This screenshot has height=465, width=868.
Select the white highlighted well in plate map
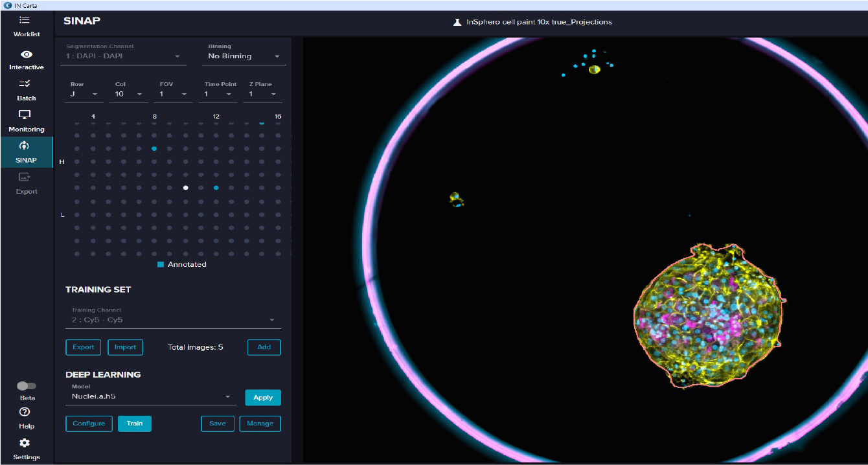186,188
